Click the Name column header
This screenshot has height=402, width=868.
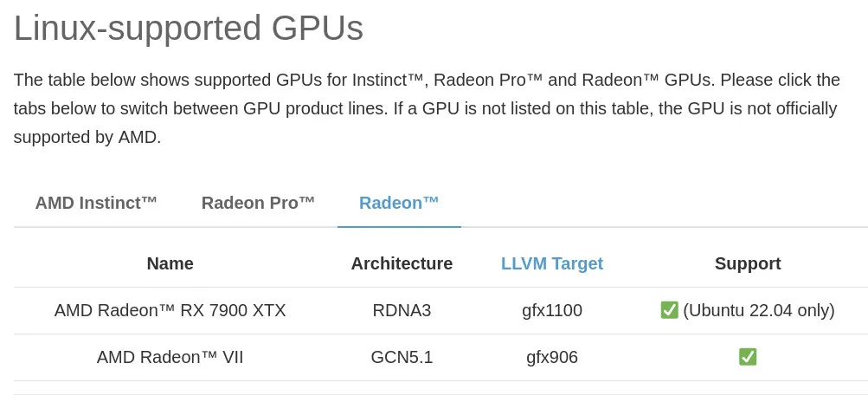(170, 263)
